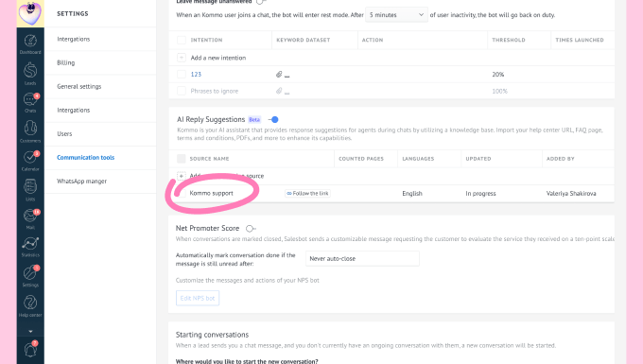Open the Never auto-close dropdown

tap(362, 259)
